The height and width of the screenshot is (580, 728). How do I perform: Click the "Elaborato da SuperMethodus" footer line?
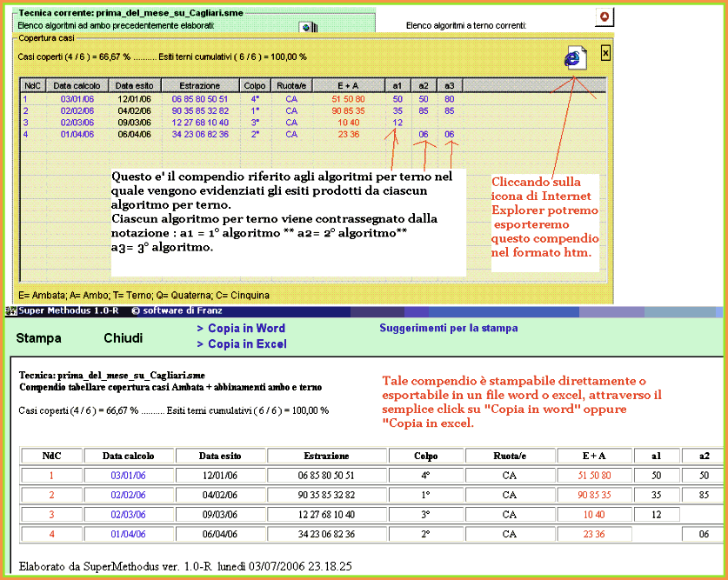click(185, 566)
